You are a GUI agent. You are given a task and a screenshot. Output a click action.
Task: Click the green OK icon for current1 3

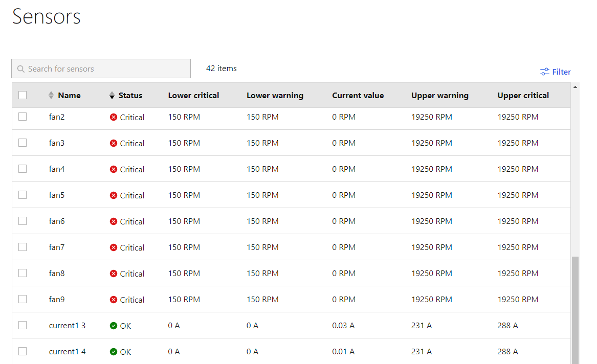point(114,326)
